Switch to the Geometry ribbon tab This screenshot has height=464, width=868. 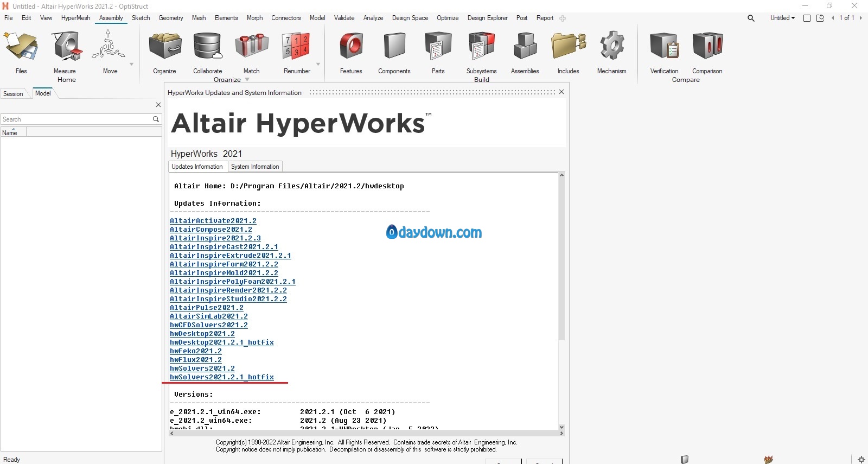coord(171,18)
